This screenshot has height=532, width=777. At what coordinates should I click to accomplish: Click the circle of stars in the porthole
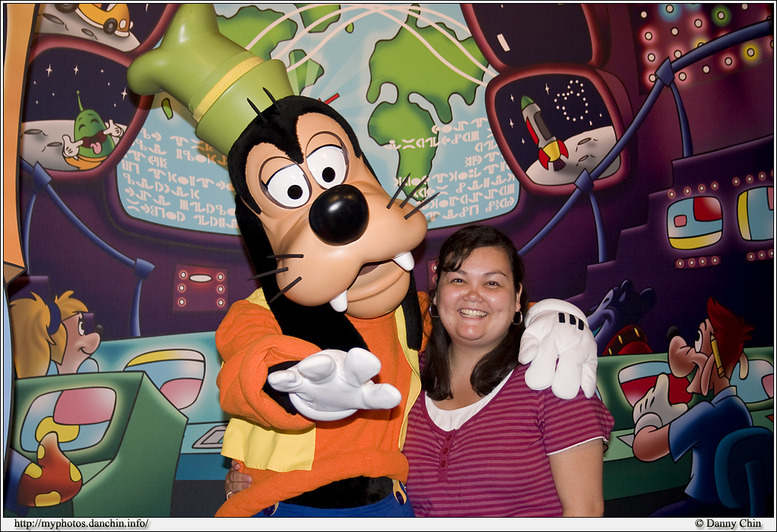point(573,100)
